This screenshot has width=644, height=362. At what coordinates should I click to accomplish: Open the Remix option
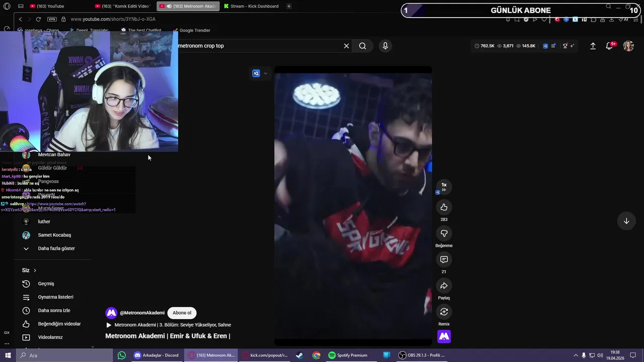pos(444,312)
